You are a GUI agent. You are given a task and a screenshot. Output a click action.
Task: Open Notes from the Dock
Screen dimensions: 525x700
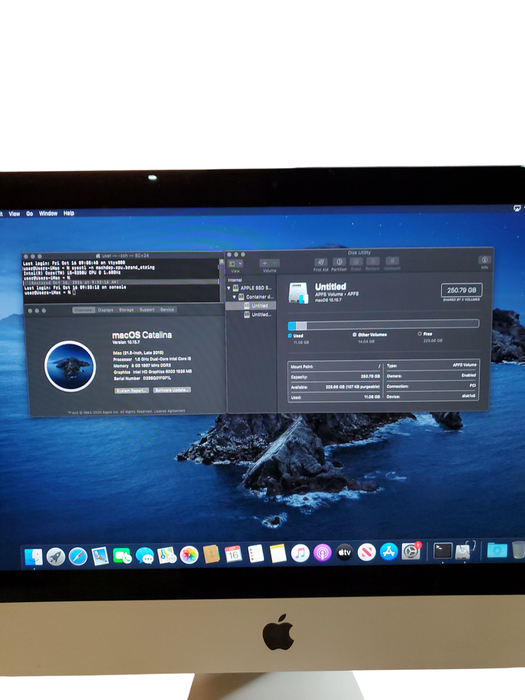[x=278, y=554]
